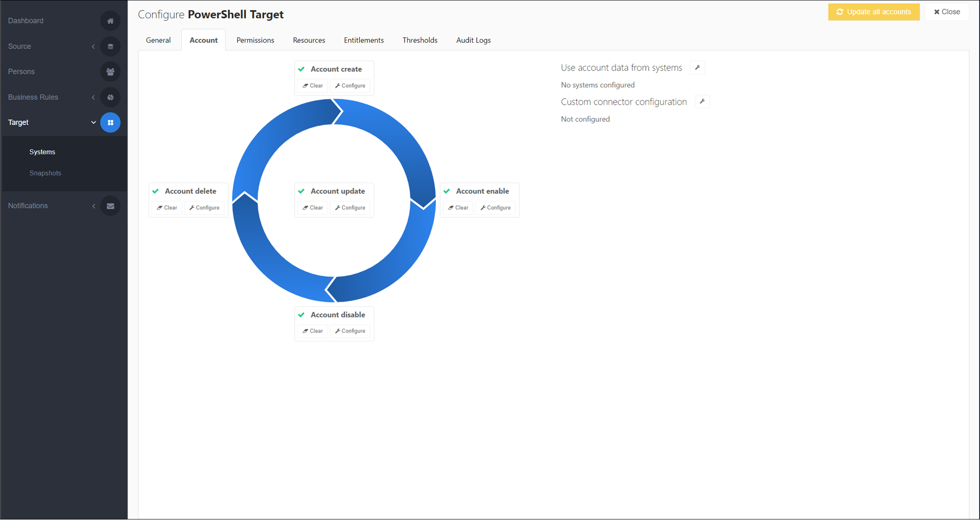Select the Account tab
This screenshot has width=980, height=520.
pyautogui.click(x=204, y=40)
